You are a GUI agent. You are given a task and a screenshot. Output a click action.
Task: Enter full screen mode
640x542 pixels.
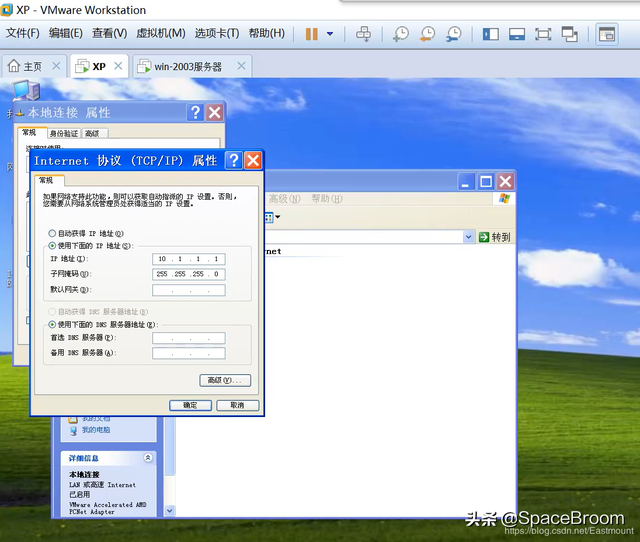coord(543,34)
